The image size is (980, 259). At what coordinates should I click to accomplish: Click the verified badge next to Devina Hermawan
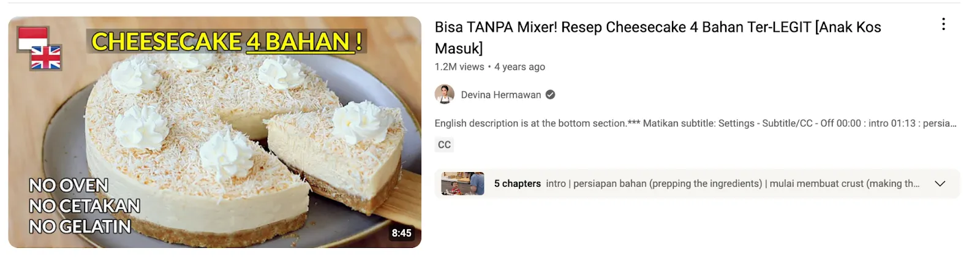[x=550, y=94]
